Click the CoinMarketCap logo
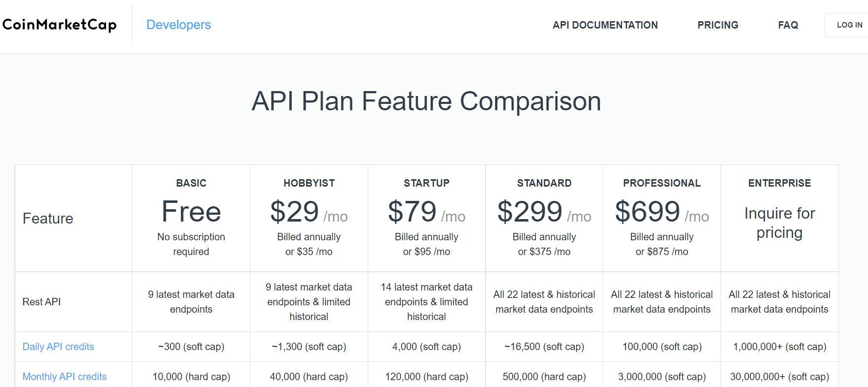868x387 pixels. (59, 25)
